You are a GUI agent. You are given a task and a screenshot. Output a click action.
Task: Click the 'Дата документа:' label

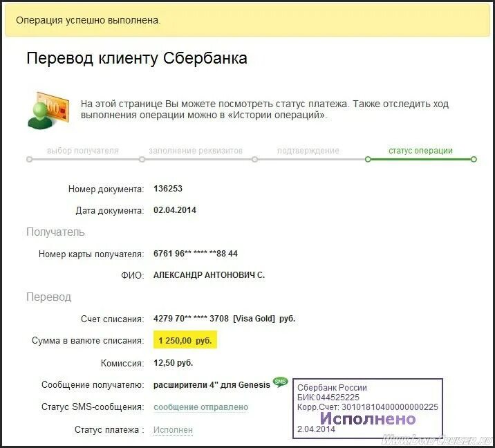coord(109,211)
